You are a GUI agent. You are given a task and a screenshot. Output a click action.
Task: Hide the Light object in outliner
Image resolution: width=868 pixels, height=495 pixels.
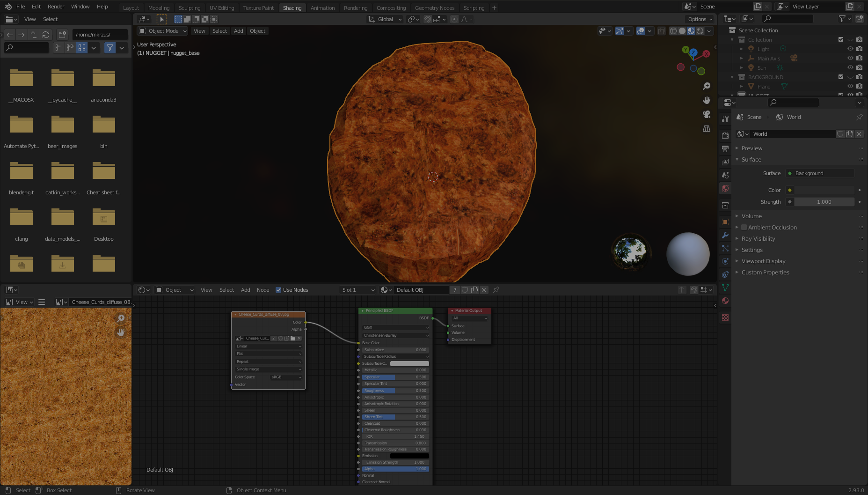coord(850,49)
